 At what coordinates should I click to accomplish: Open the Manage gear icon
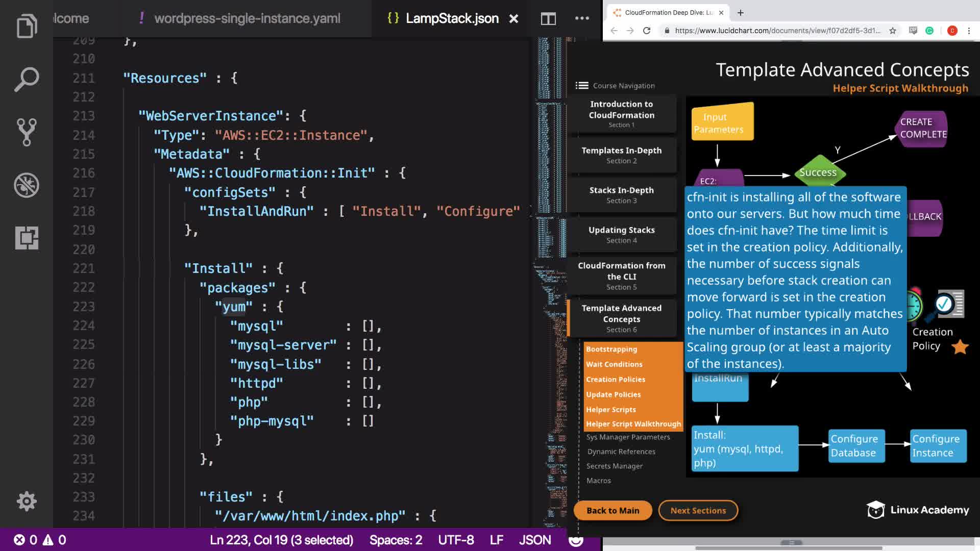point(27,502)
